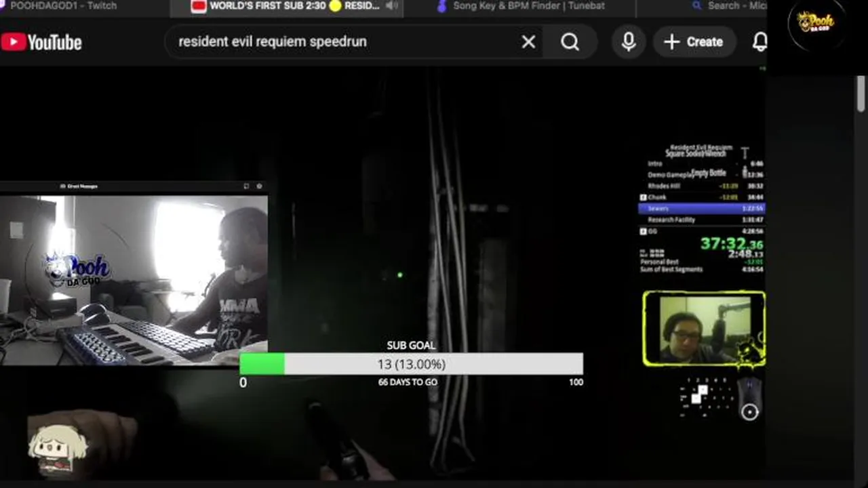Mute the tab via its speaker icon
Viewport: 868px width, 488px height.
[x=392, y=6]
